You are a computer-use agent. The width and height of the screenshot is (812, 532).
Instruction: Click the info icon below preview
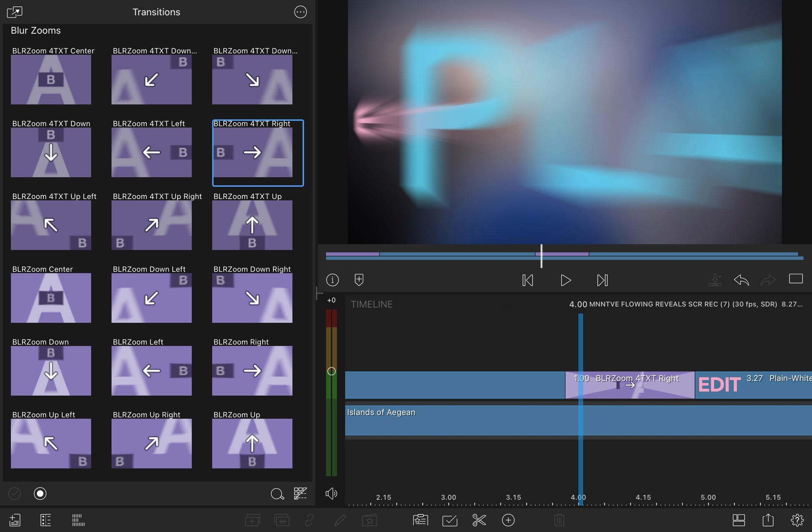pos(333,280)
